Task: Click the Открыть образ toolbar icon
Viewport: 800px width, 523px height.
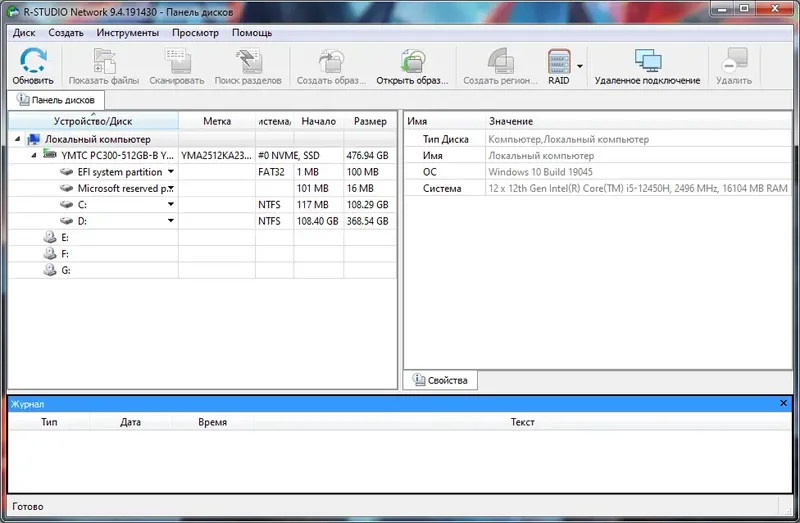Action: pyautogui.click(x=412, y=61)
